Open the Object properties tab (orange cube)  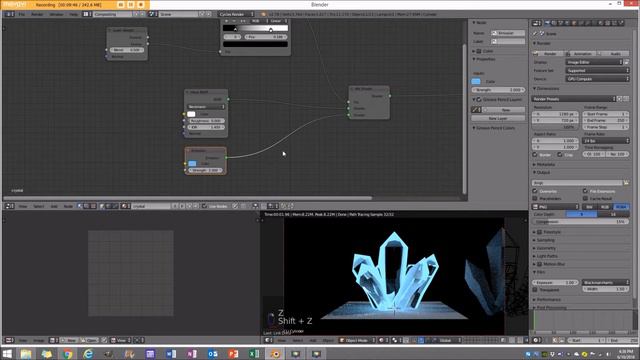click(x=574, y=23)
